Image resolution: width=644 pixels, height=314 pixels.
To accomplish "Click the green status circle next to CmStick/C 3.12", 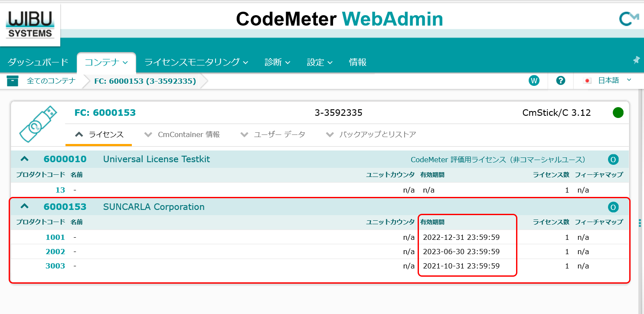I will tap(618, 113).
